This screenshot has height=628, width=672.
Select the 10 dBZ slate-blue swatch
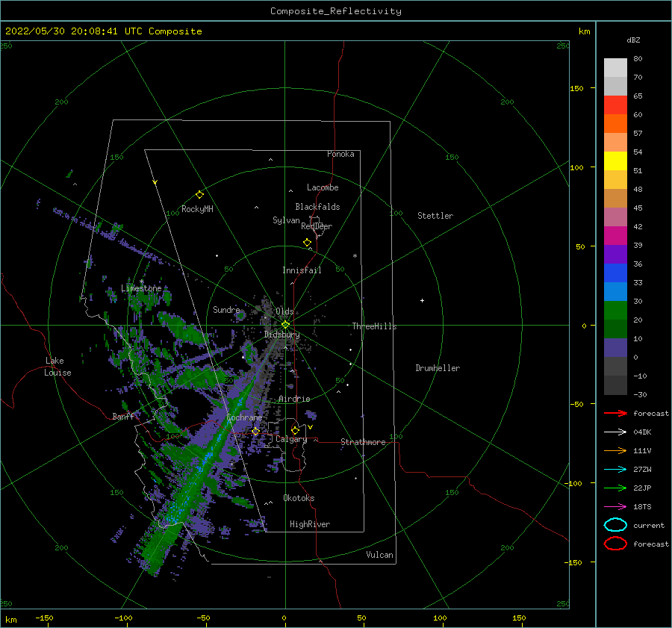[615, 348]
